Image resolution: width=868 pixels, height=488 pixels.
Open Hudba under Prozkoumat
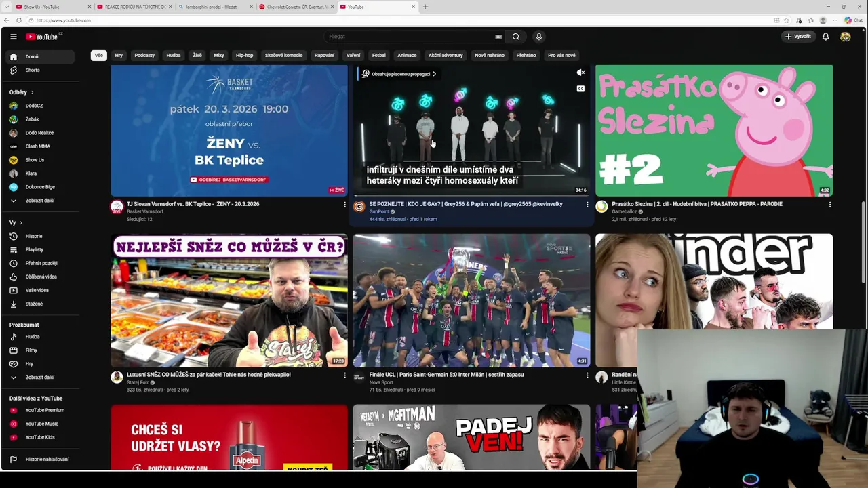click(41, 337)
